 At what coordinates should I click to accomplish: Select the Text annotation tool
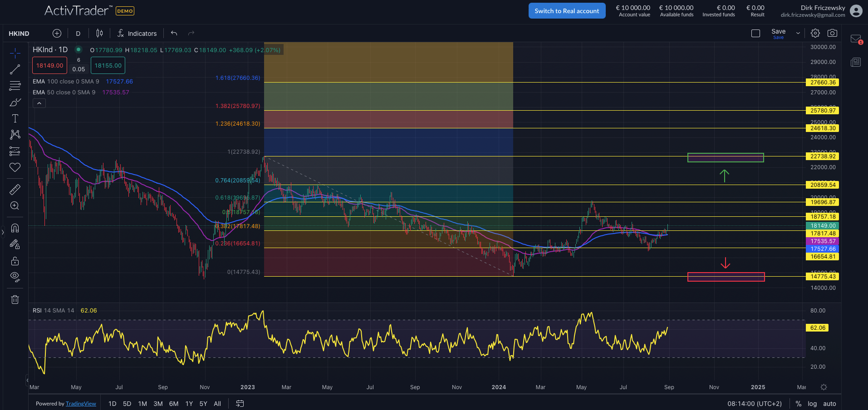click(15, 118)
